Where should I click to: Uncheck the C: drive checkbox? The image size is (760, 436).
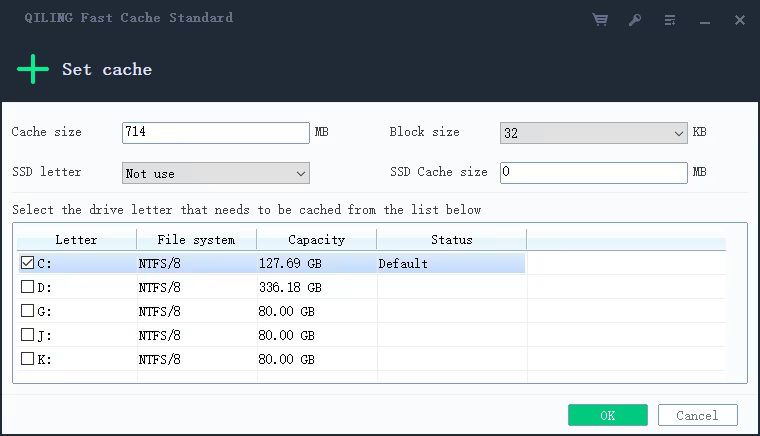[x=28, y=263]
